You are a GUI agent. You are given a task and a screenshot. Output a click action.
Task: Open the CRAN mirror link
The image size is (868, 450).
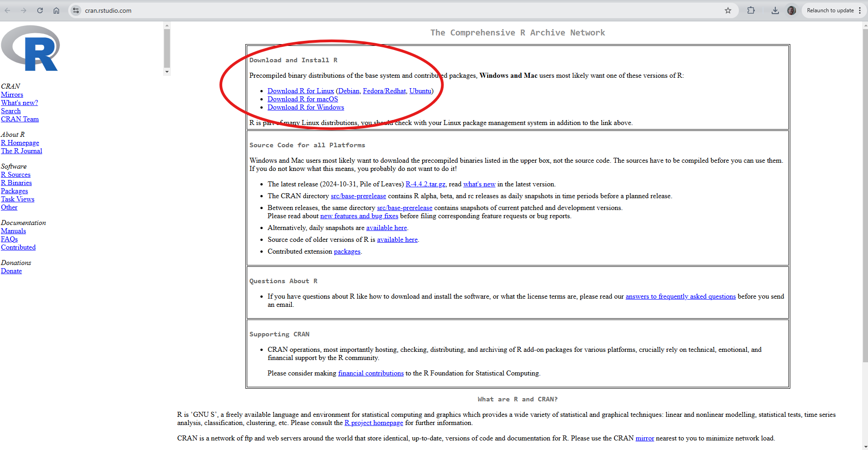pyautogui.click(x=645, y=438)
